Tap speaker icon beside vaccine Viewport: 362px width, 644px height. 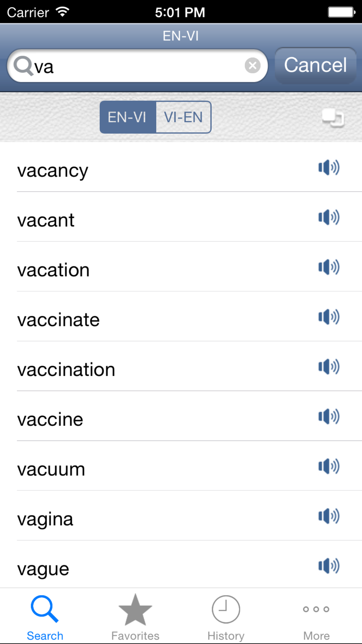click(329, 417)
